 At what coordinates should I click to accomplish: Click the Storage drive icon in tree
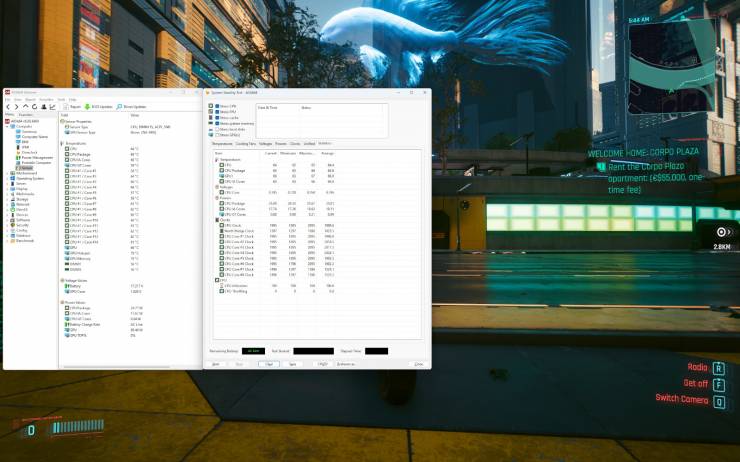13,199
